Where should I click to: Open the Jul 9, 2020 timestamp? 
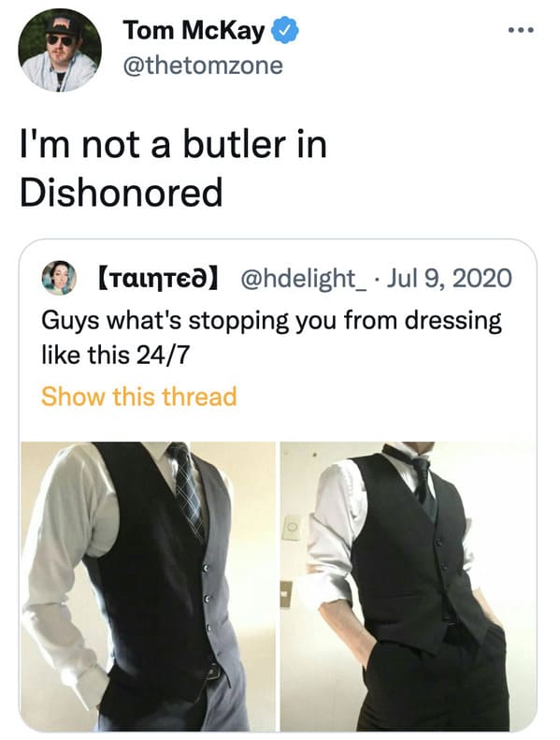449,278
